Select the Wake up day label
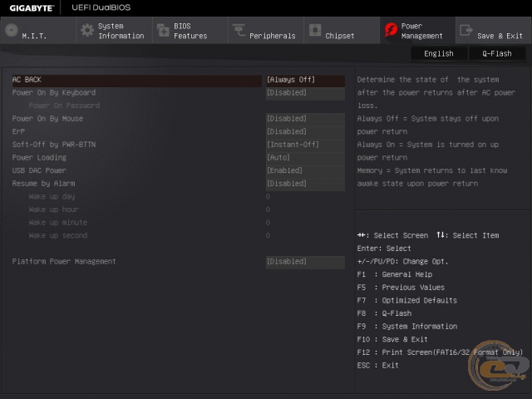532x399 pixels. (x=52, y=196)
